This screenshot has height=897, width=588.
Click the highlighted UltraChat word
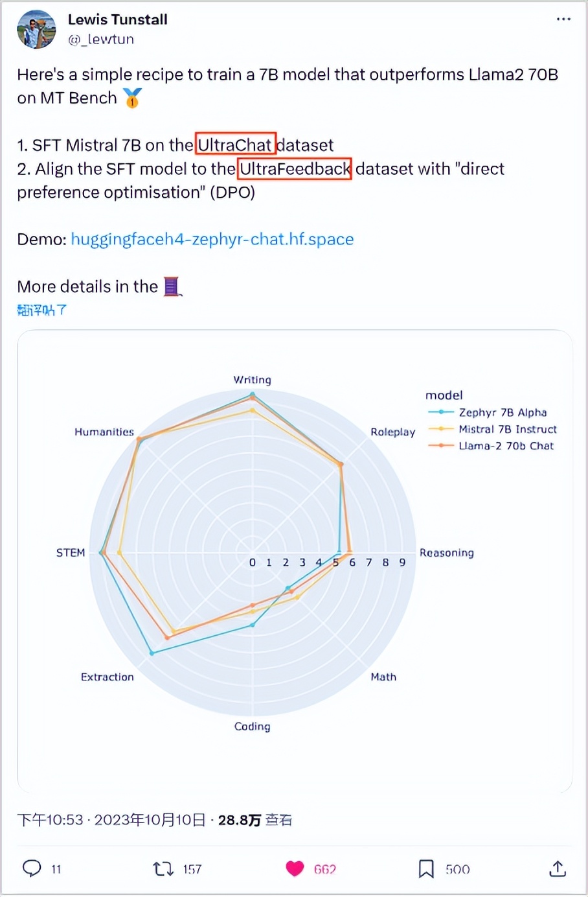(235, 145)
